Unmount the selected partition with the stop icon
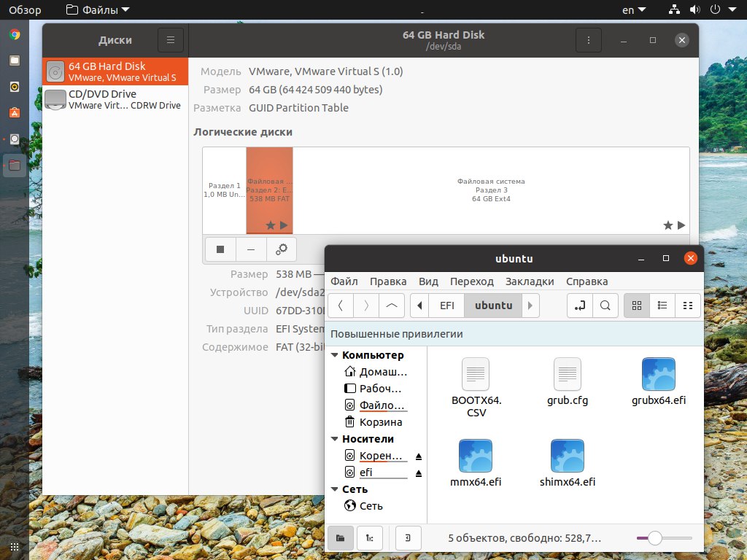 (x=220, y=249)
